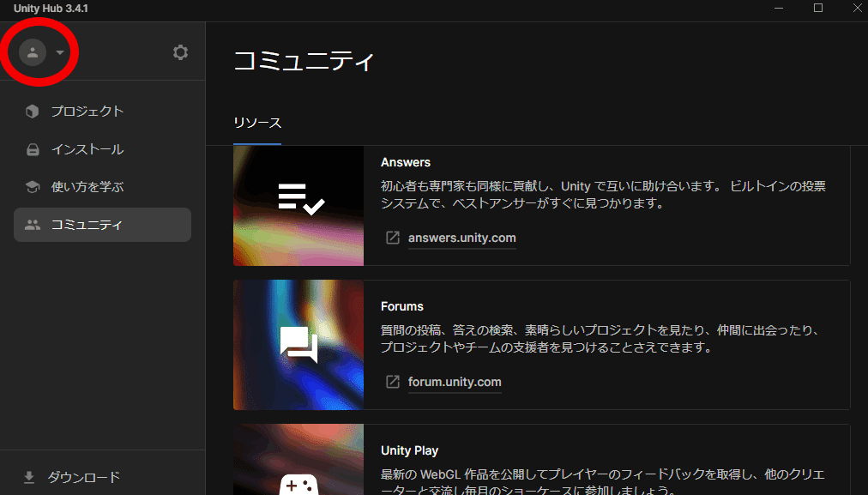
Task: Click the lock icon beside インストール
Action: click(33, 149)
